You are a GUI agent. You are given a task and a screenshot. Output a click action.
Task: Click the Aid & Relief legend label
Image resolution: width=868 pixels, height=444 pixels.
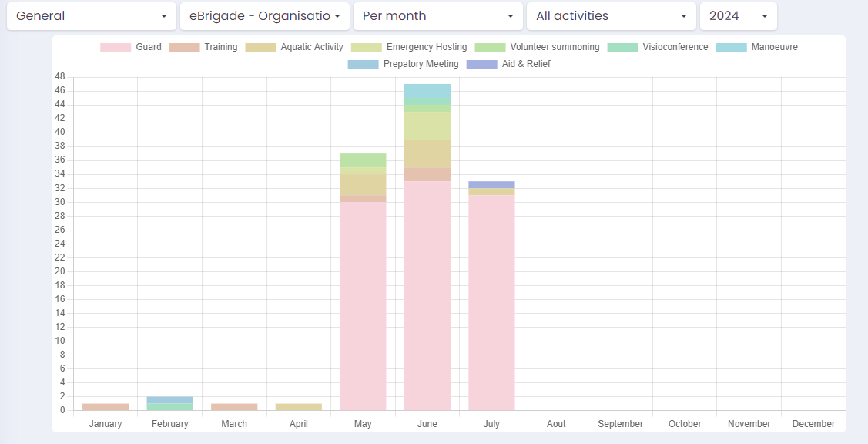tap(527, 64)
